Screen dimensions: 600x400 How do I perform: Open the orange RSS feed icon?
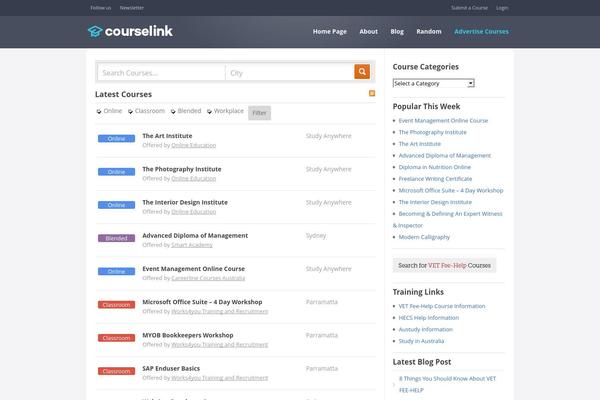372,93
